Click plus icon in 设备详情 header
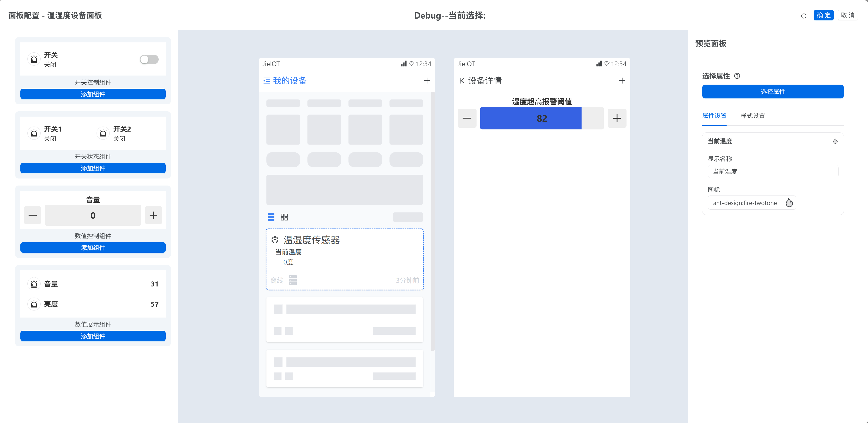Screen dimensions: 868x423 (x=622, y=81)
